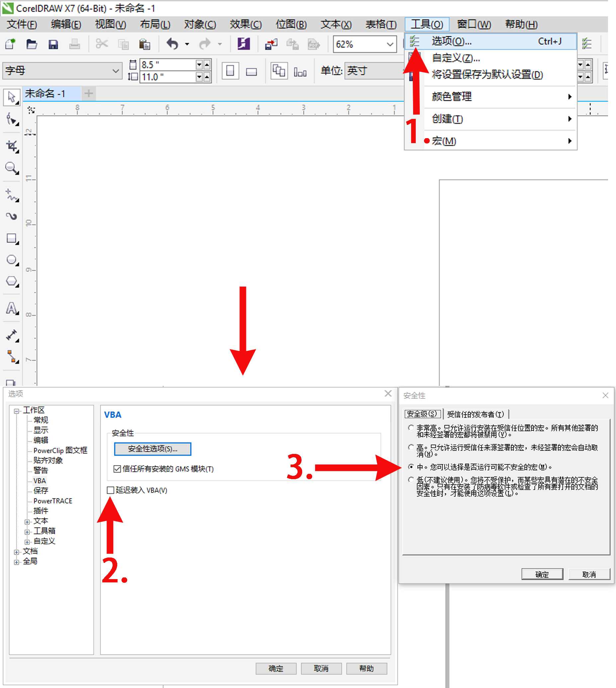This screenshot has height=688, width=616.
Task: Select 高 security level radio
Action: (x=411, y=447)
